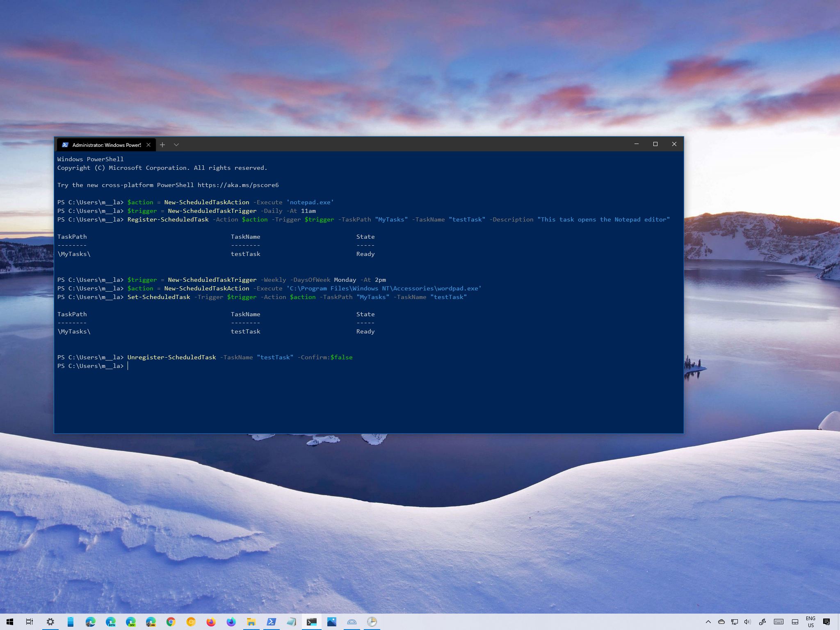
Task: Toggle the touch keyboard from tray
Action: [778, 622]
